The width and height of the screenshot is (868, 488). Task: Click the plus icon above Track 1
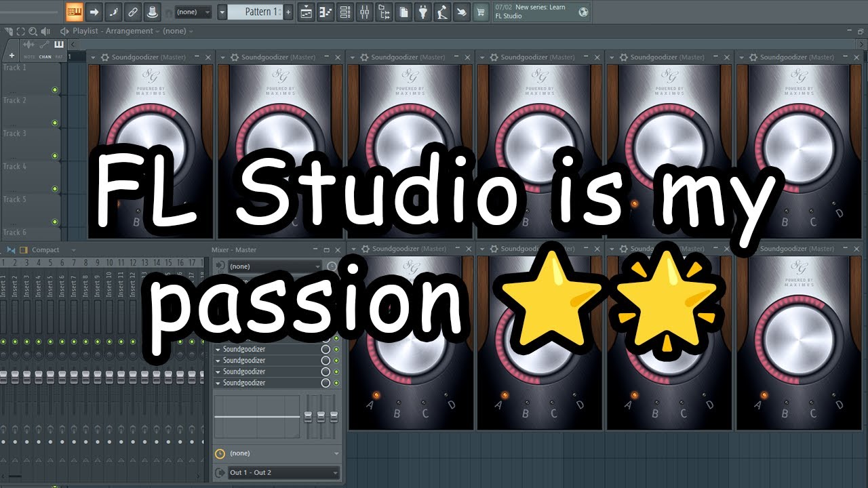[12, 56]
